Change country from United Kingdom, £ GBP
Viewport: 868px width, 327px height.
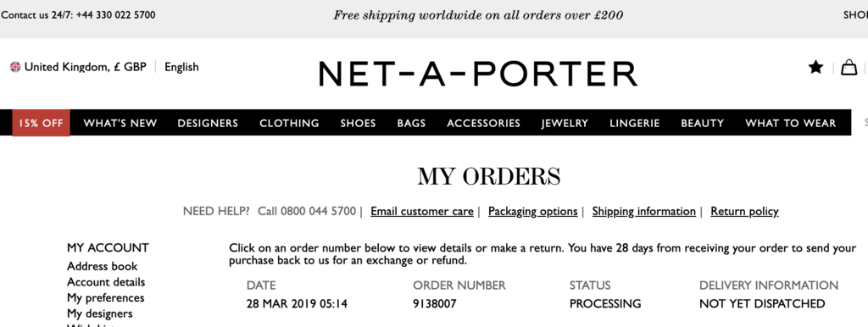click(x=86, y=68)
